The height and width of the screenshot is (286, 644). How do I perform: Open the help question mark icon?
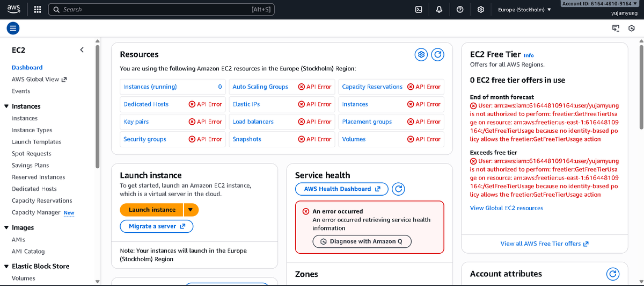(460, 10)
